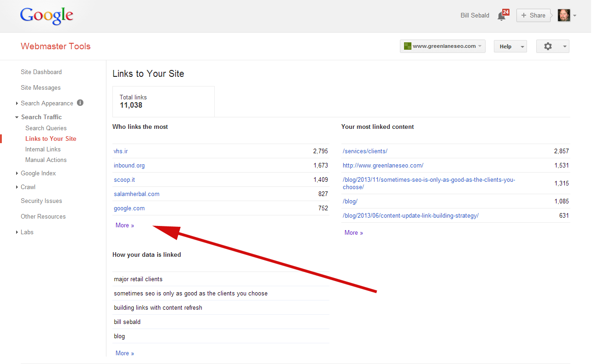Click the Help button
This screenshot has height=364, width=592.
tap(505, 46)
